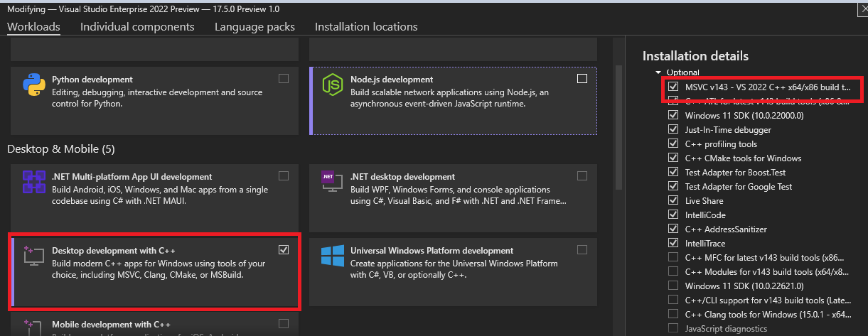Enable C++ Clang tools for Windows
868x336 pixels.
coord(673,314)
